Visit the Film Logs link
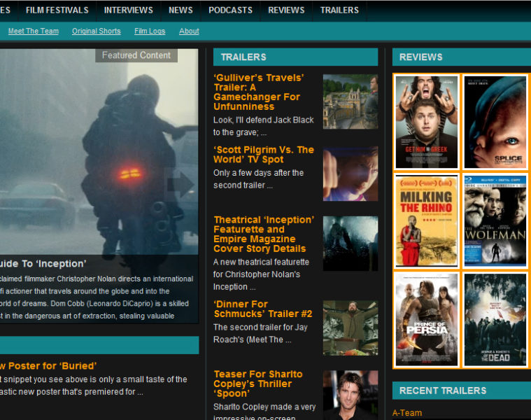 click(150, 31)
